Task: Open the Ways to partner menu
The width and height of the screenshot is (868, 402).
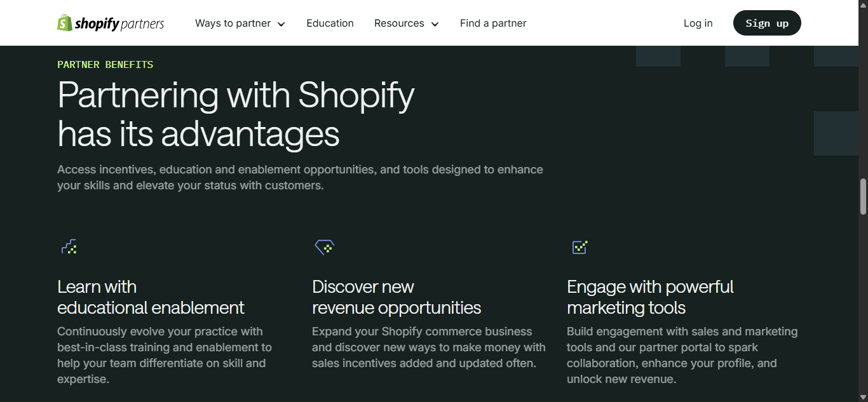Action: [x=233, y=23]
